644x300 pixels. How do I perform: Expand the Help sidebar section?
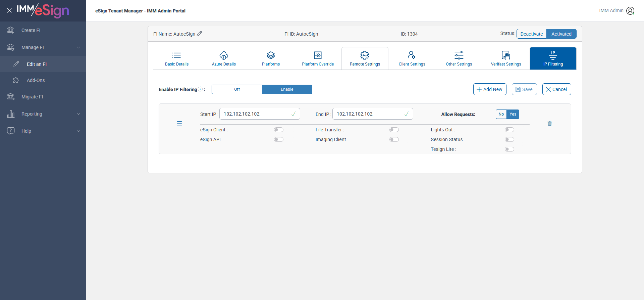(x=43, y=131)
